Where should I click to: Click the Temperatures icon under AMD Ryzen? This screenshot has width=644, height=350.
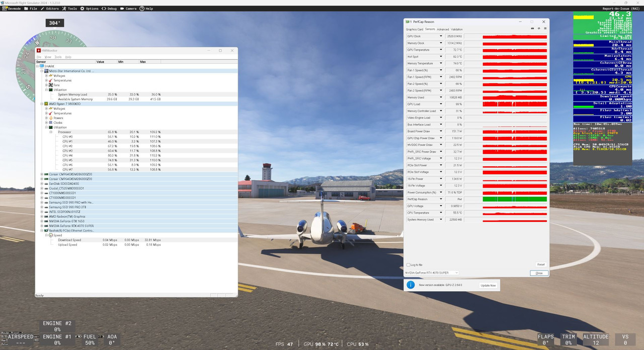click(x=51, y=113)
